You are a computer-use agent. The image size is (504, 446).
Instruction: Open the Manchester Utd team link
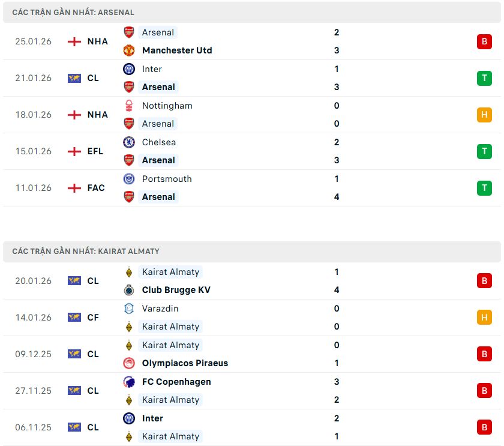[177, 50]
